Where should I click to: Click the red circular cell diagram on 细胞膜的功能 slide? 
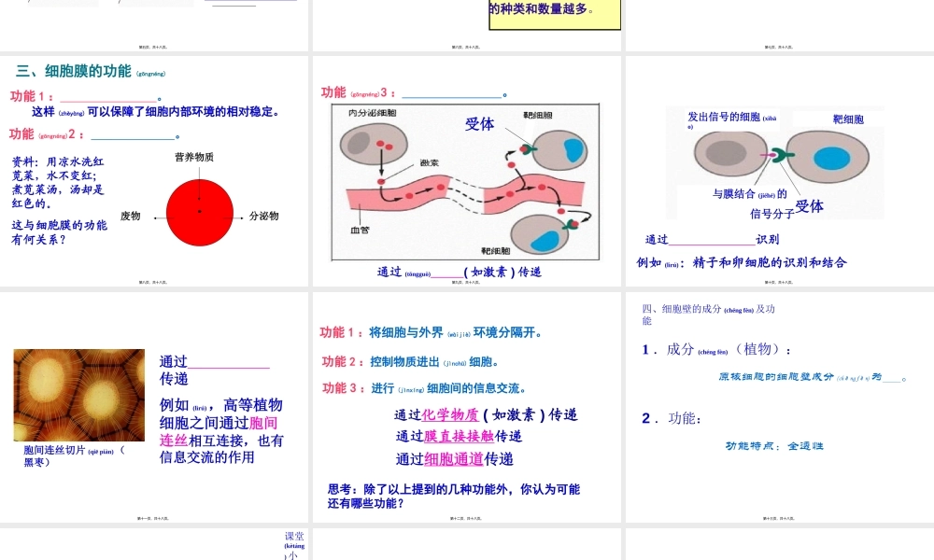pyautogui.click(x=199, y=212)
